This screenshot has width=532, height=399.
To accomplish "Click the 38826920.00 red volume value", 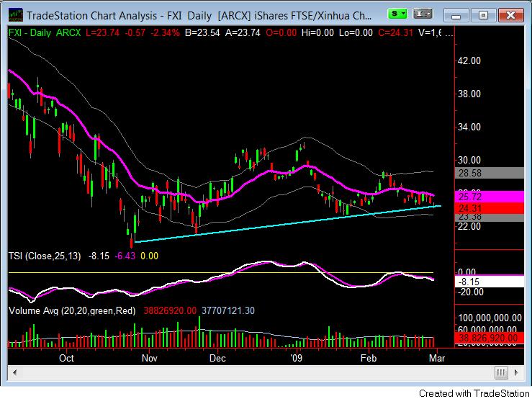I will pyautogui.click(x=170, y=310).
